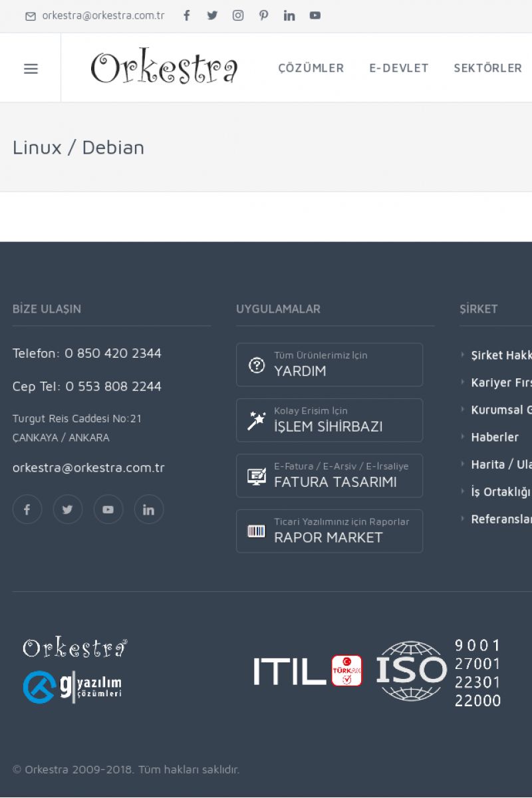
Task: Open LinkedIn icon in top bar
Action: pos(289,15)
